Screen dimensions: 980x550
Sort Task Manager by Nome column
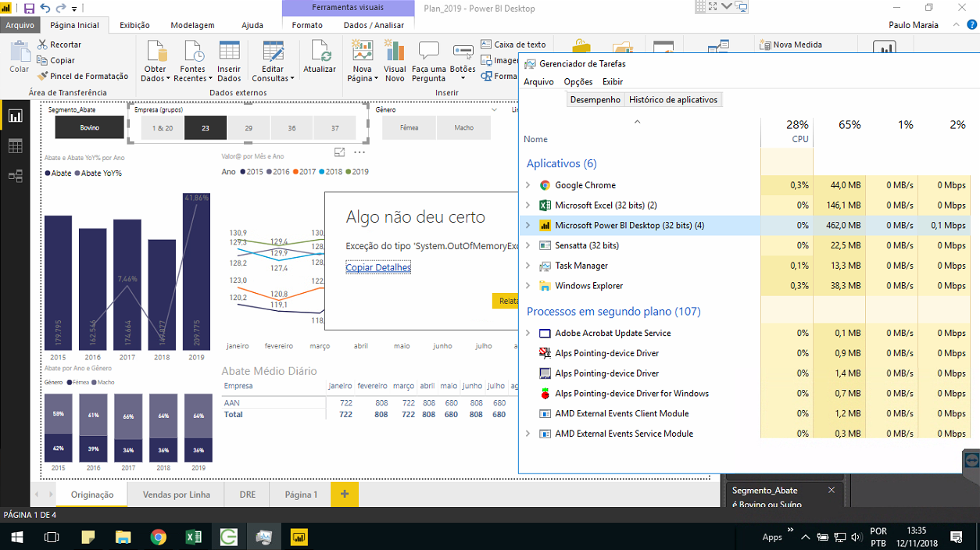tap(639, 130)
